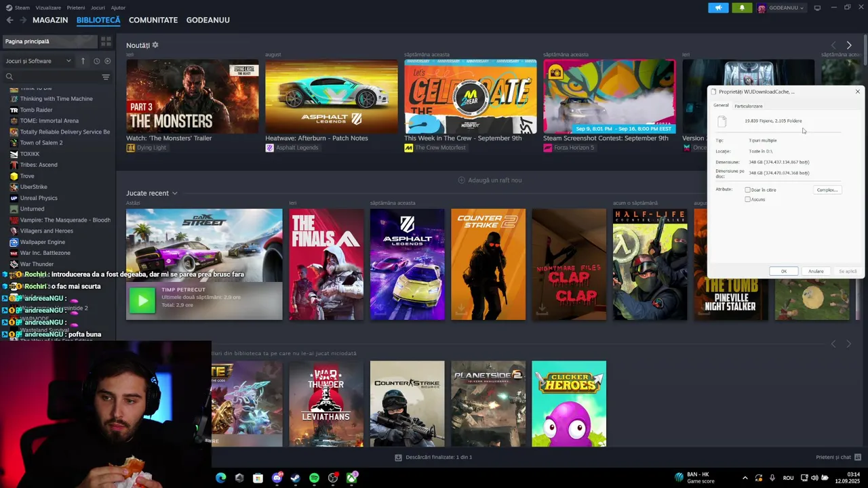Go to COMUNITATE tab
Viewport: 868px width, 488px height.
[153, 20]
